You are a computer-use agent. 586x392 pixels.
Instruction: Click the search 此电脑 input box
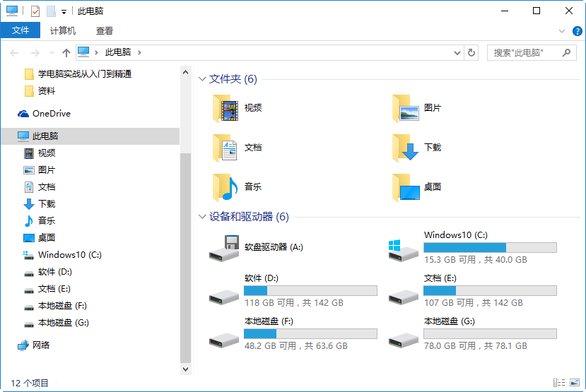click(532, 53)
